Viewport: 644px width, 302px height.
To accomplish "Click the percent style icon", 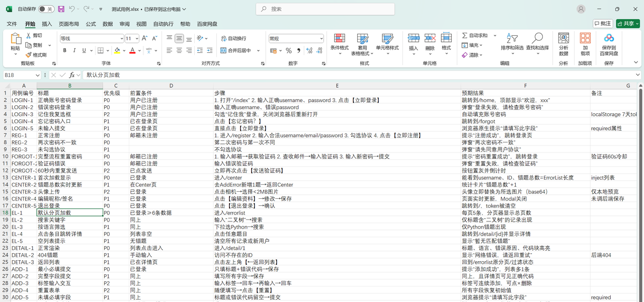I will [289, 50].
